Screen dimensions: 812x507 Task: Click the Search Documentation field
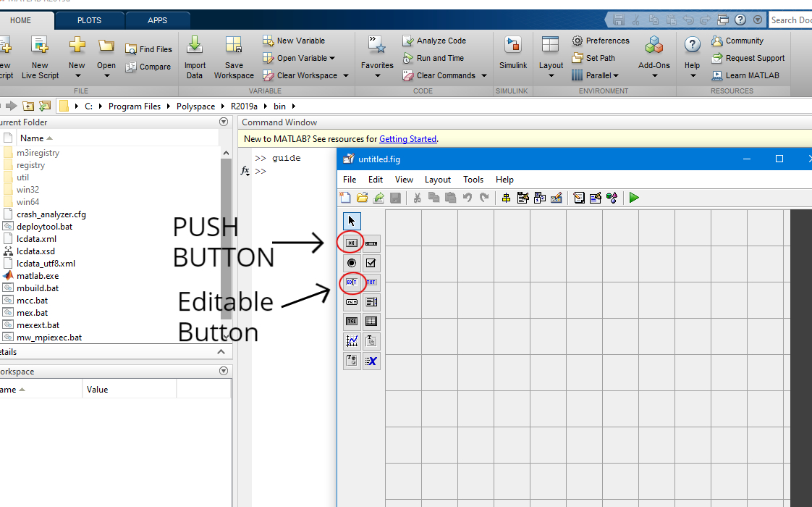(790, 20)
